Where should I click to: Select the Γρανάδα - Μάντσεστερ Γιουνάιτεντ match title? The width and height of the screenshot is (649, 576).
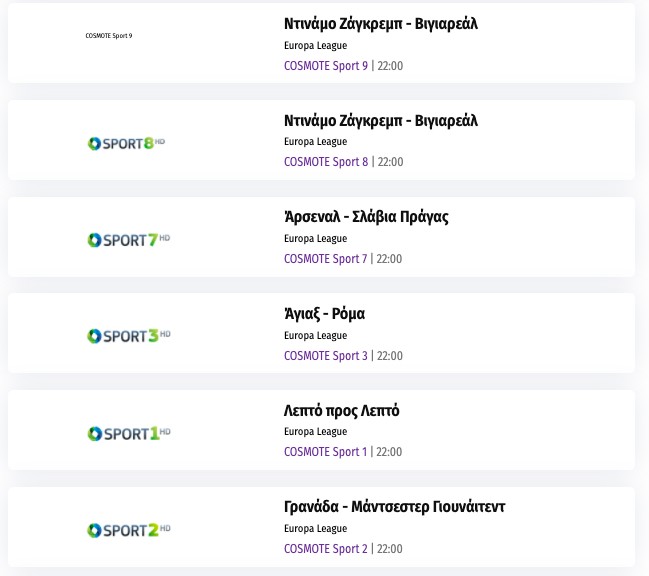[395, 507]
